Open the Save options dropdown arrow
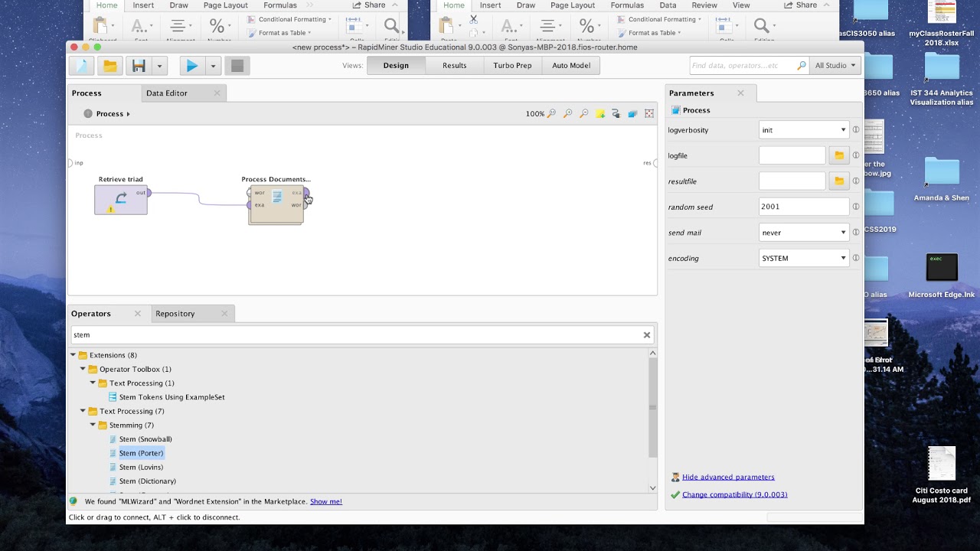 pos(159,66)
